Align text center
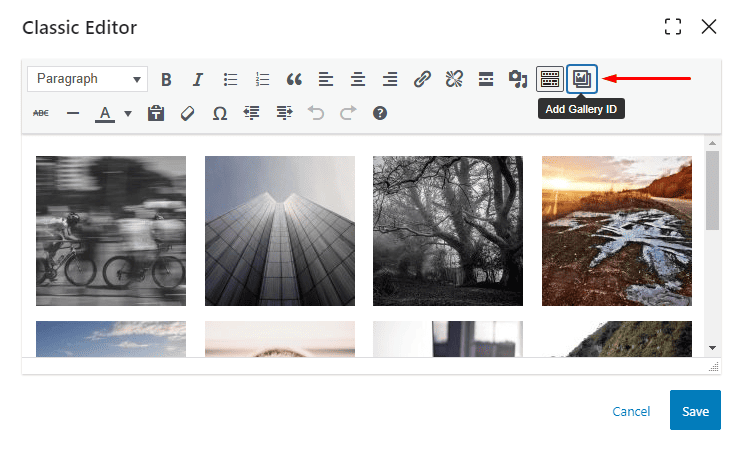Viewport: 744px width, 450px height. (x=358, y=79)
